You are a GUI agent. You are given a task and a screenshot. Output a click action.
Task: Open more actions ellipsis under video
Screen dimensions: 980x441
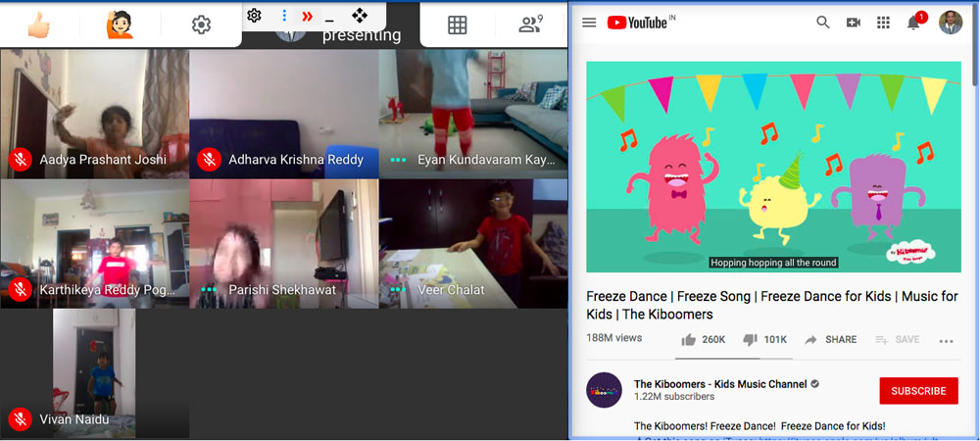(x=947, y=341)
